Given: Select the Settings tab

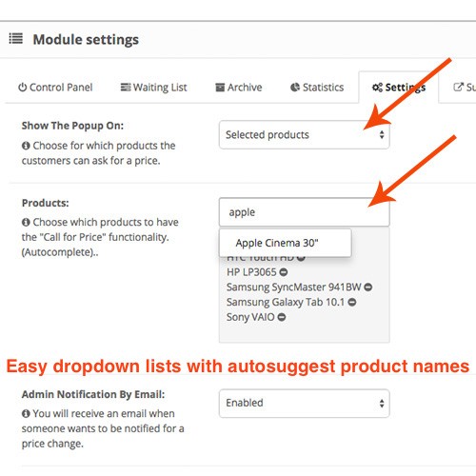Looking at the screenshot, I should (x=399, y=88).
